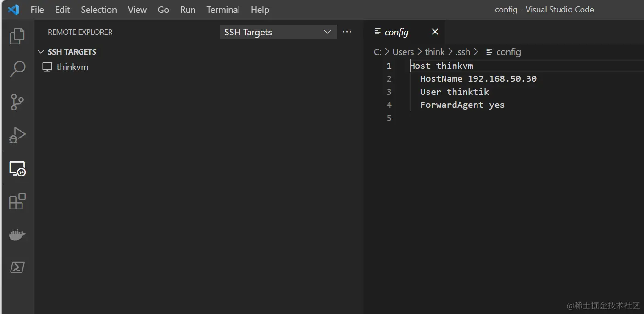Select thinkvm SSH target
The image size is (644, 314).
click(x=72, y=67)
